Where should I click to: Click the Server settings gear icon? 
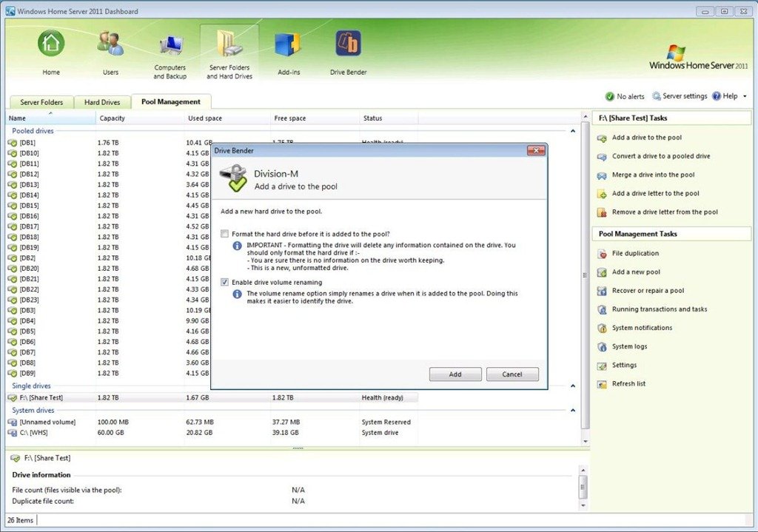656,96
